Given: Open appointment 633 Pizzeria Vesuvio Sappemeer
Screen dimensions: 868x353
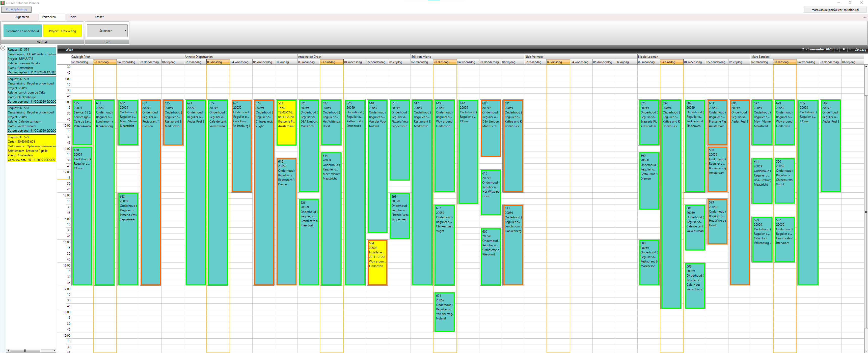Looking at the screenshot, I should point(128,239).
